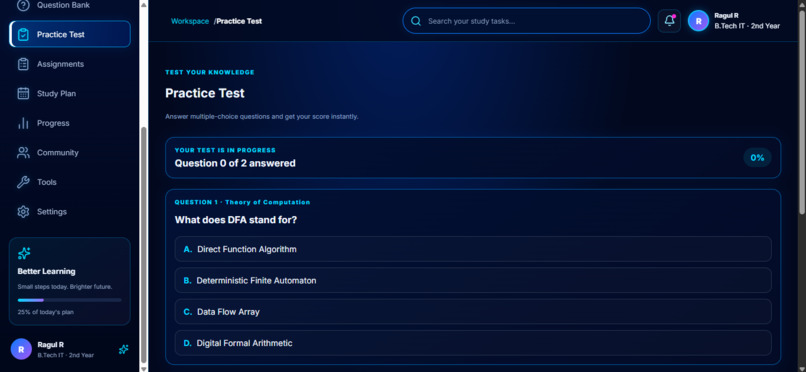Click B.Tech IT 2nd Year header text
This screenshot has width=806, height=372.
coord(747,26)
